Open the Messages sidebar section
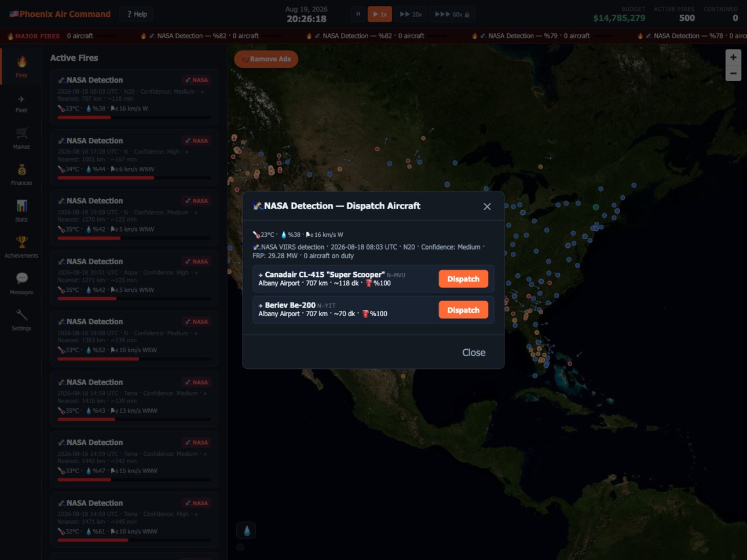Viewport: 747px width, 560px height. point(21,284)
